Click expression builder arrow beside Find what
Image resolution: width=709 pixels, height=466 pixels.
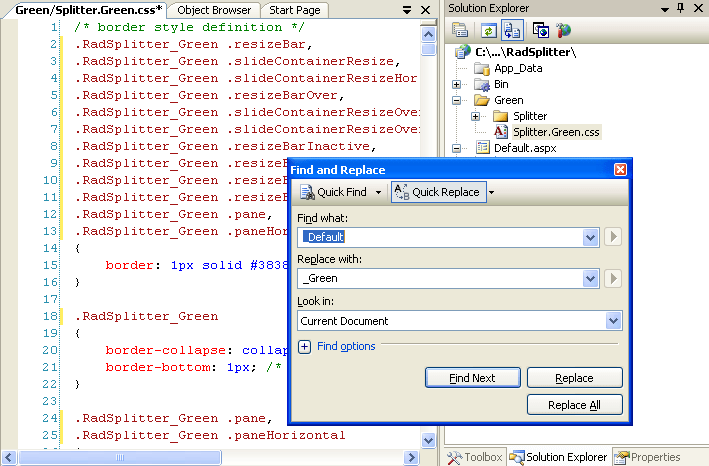[613, 237]
